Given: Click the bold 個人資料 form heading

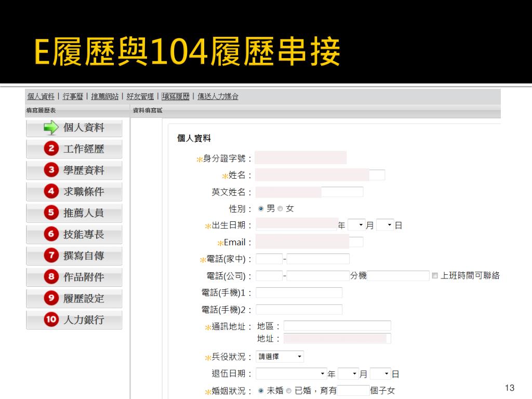Looking at the screenshot, I should (x=194, y=138).
